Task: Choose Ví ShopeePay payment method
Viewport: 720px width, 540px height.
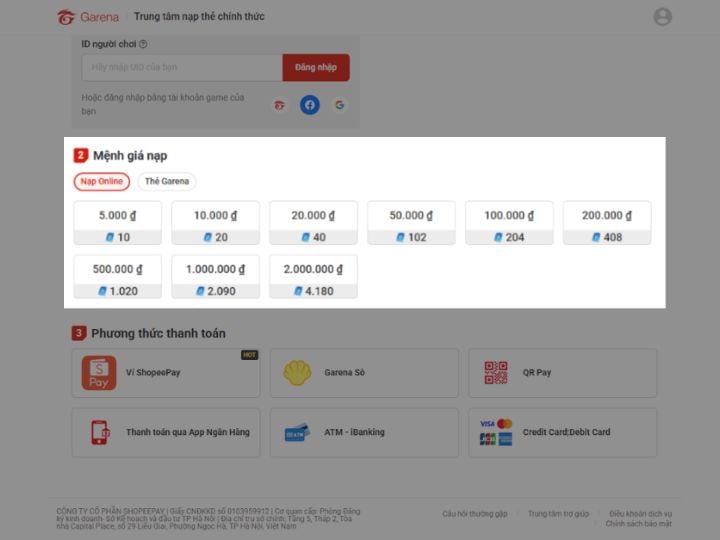Action: coord(166,373)
